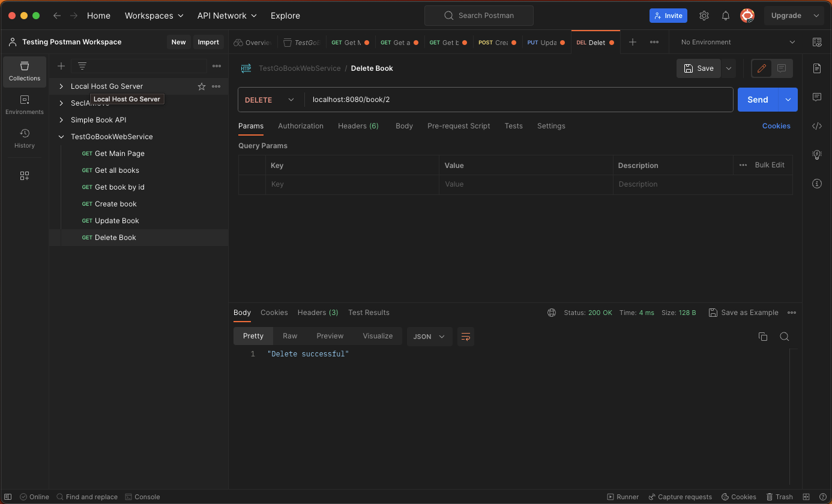Open the settings gear icon in header
Viewport: 832px width, 504px height.
(x=704, y=16)
